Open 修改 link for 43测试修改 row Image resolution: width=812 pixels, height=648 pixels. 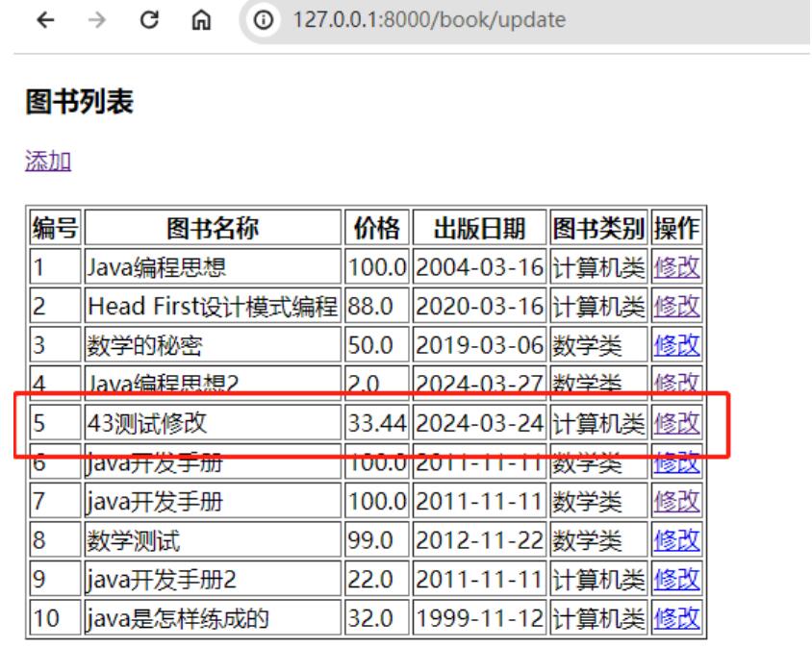676,422
